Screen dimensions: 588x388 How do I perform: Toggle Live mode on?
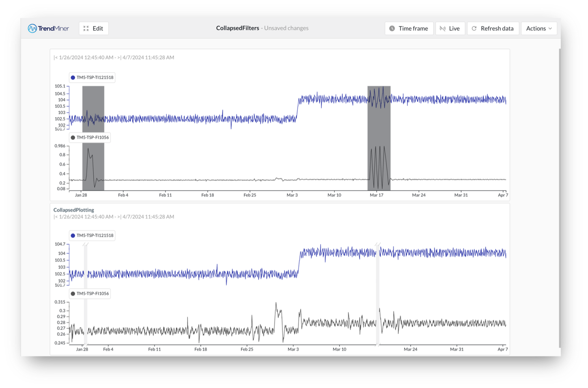tap(450, 28)
